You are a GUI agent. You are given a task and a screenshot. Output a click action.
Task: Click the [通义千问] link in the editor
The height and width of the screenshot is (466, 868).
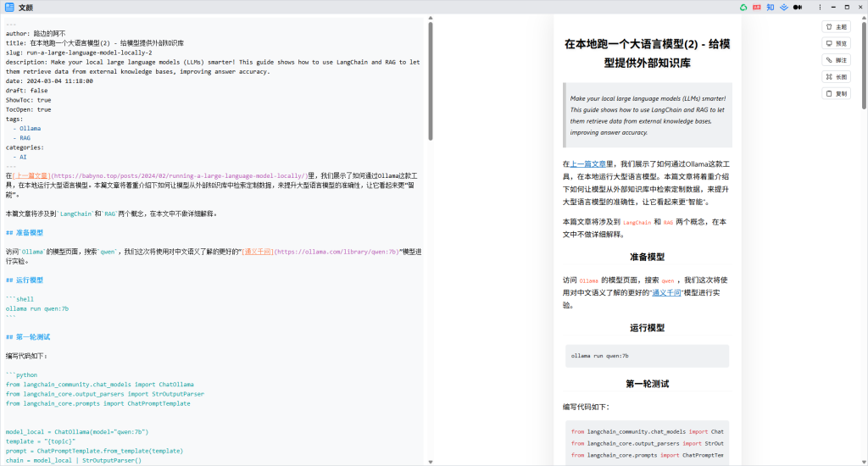[x=258, y=252]
